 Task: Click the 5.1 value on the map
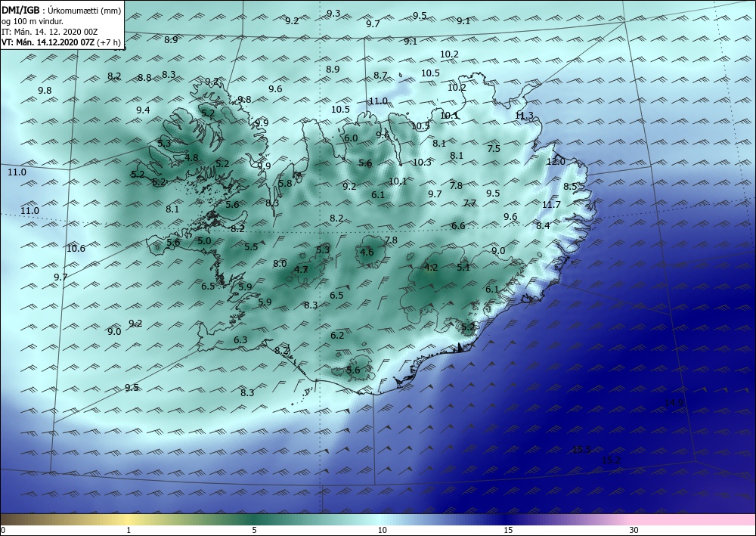point(463,267)
